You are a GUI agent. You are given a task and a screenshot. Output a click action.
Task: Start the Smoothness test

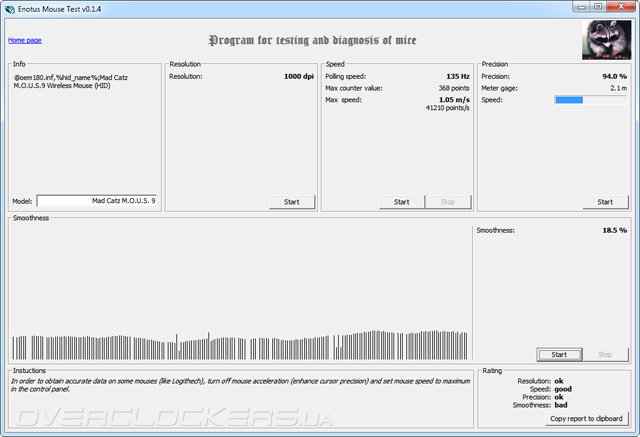point(559,355)
